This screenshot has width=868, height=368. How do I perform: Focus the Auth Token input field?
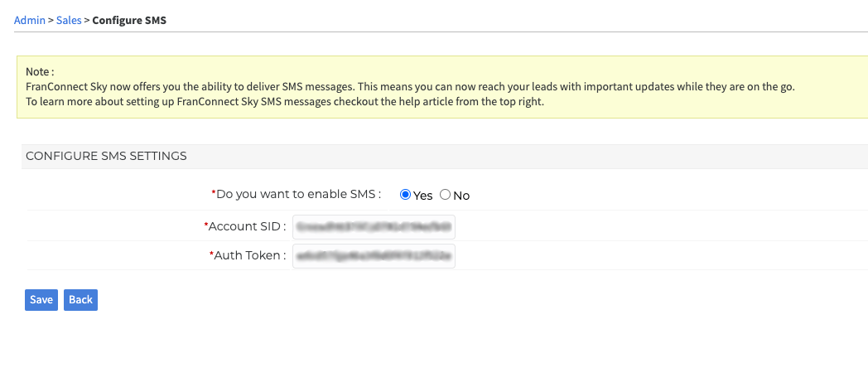(374, 256)
